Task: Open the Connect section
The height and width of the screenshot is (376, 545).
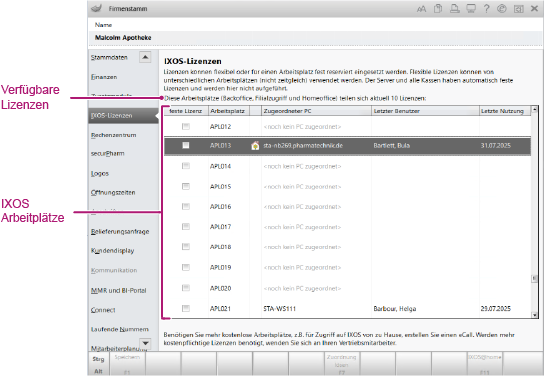Action: click(x=103, y=310)
